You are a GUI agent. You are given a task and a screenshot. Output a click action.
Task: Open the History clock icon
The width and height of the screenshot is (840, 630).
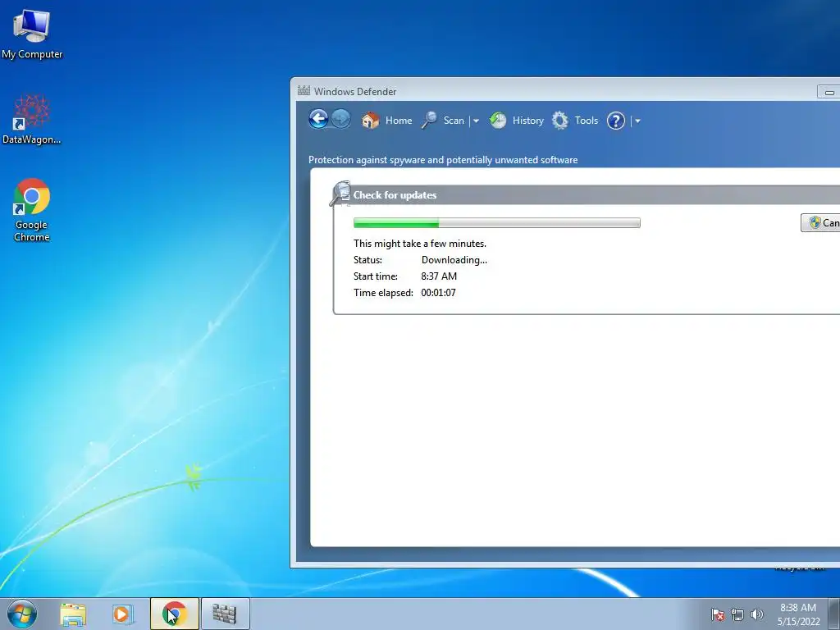click(x=498, y=120)
